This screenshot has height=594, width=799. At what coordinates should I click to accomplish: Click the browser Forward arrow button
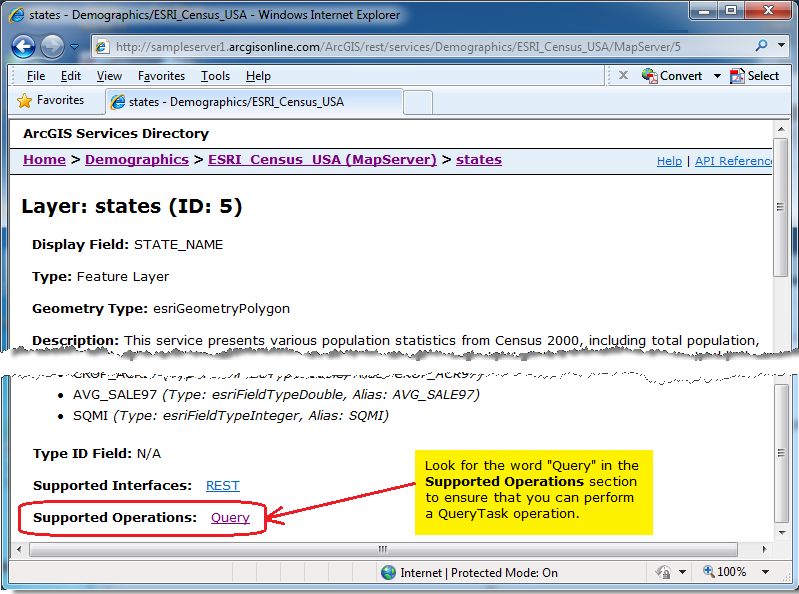click(x=52, y=47)
